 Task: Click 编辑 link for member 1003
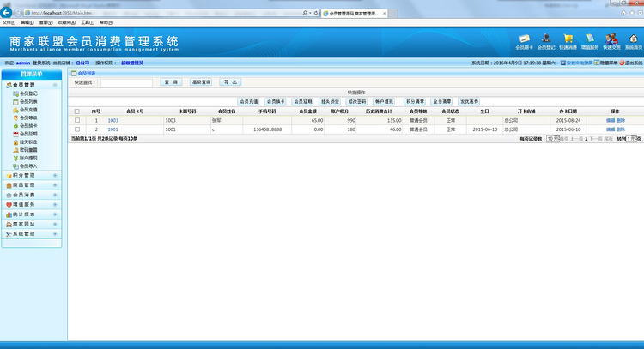click(x=611, y=121)
